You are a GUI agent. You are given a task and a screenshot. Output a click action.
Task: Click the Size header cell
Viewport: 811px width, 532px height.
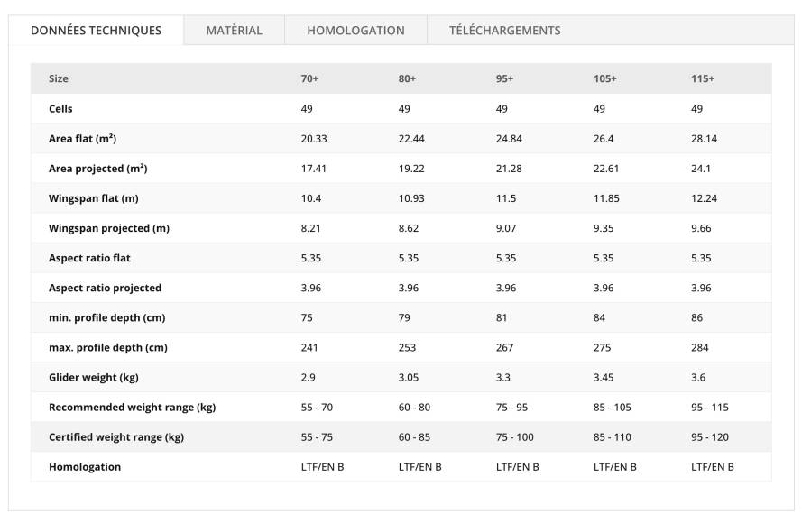[x=59, y=78]
